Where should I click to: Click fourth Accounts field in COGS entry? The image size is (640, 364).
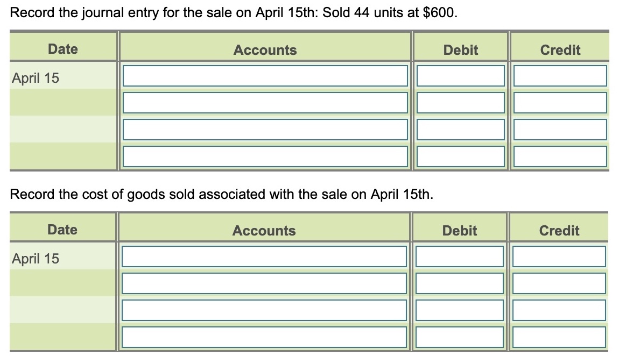point(264,337)
